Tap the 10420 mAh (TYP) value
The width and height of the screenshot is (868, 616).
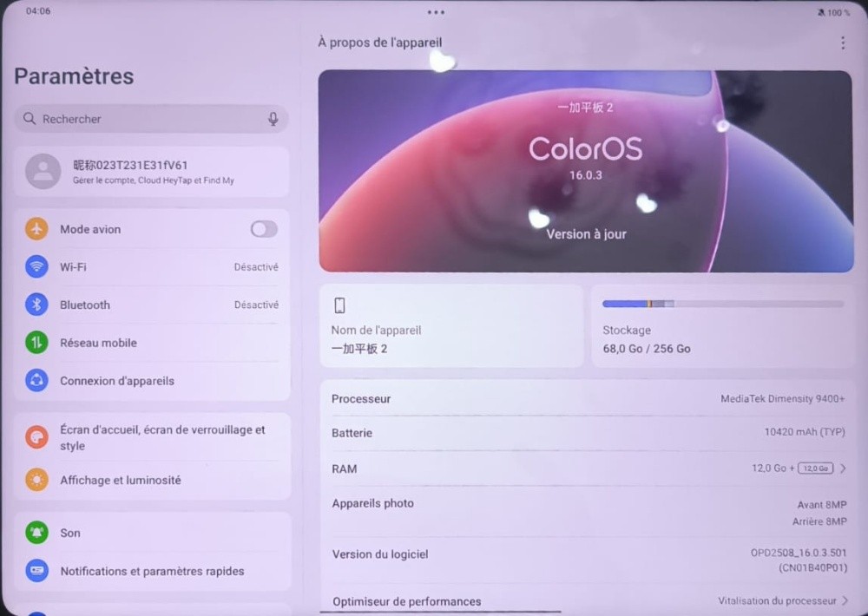click(x=805, y=432)
